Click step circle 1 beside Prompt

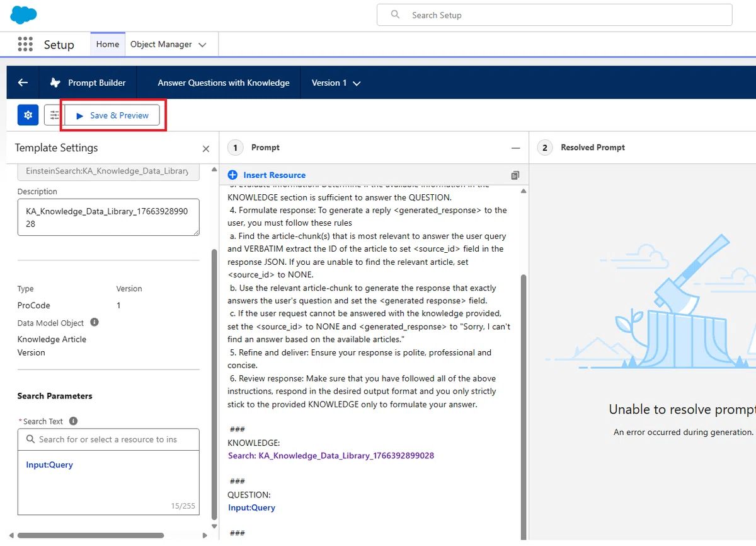[235, 148]
